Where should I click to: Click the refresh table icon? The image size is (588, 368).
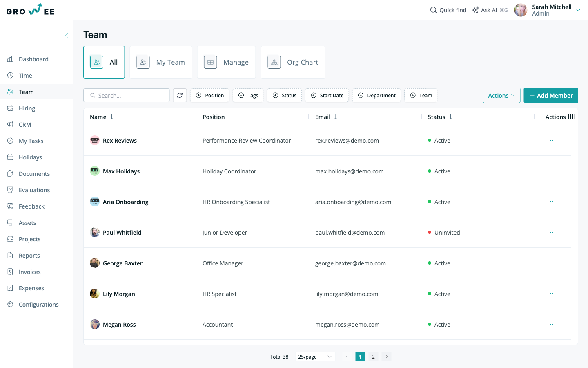coord(180,95)
